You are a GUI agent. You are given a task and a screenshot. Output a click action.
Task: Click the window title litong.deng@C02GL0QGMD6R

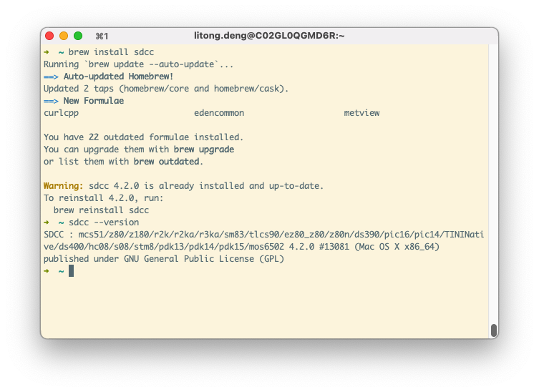[269, 36]
